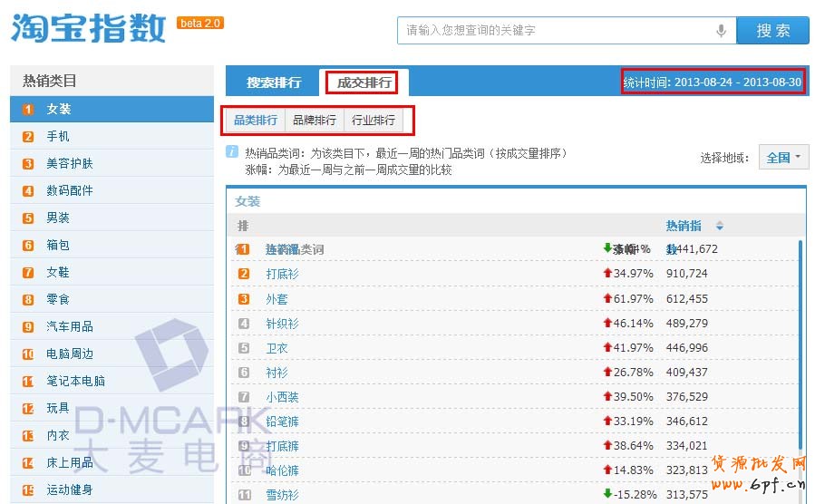
Task: Click rank badge 5 beside 男装
Action: (x=28, y=218)
